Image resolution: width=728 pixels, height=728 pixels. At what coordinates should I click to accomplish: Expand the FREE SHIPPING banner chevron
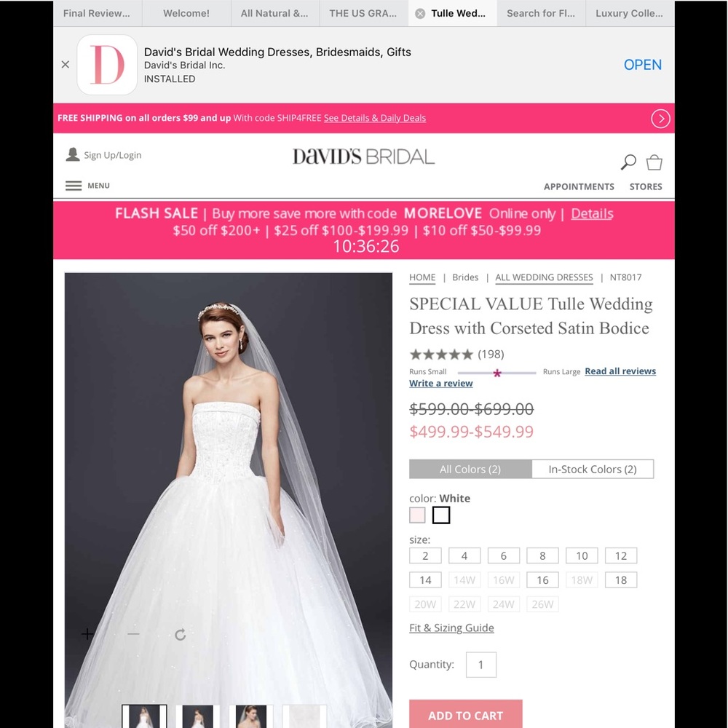(660, 118)
